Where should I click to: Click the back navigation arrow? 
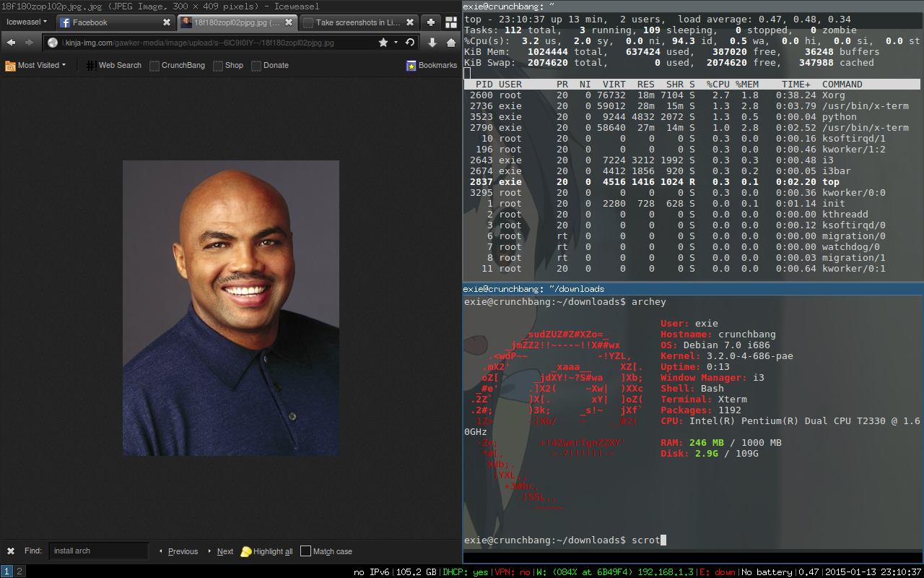(12, 43)
